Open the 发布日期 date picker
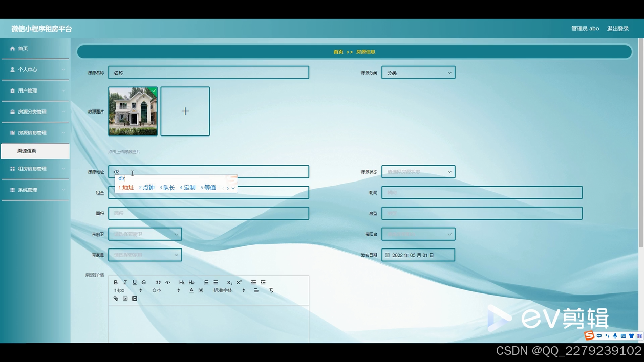Image resolution: width=644 pixels, height=362 pixels. pos(418,255)
